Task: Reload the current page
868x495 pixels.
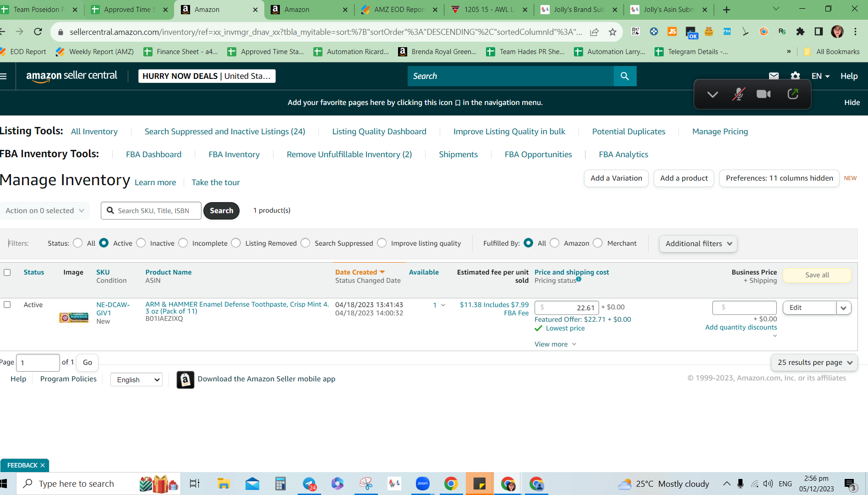Action: pyautogui.click(x=38, y=31)
